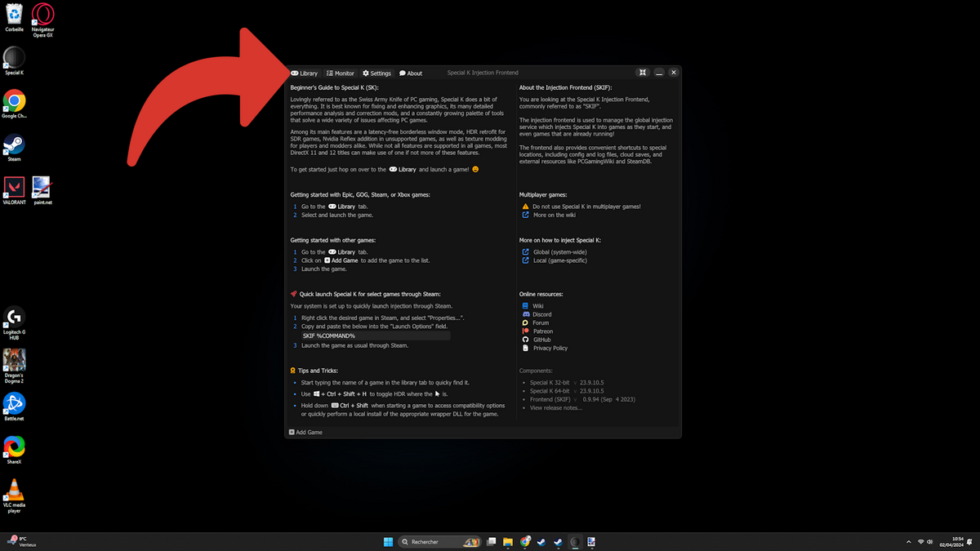Switch to the Monitor tab
980x551 pixels.
point(341,73)
